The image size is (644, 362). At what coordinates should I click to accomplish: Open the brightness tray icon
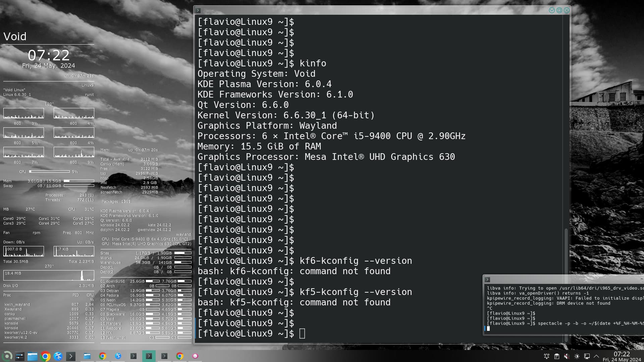coord(577,356)
